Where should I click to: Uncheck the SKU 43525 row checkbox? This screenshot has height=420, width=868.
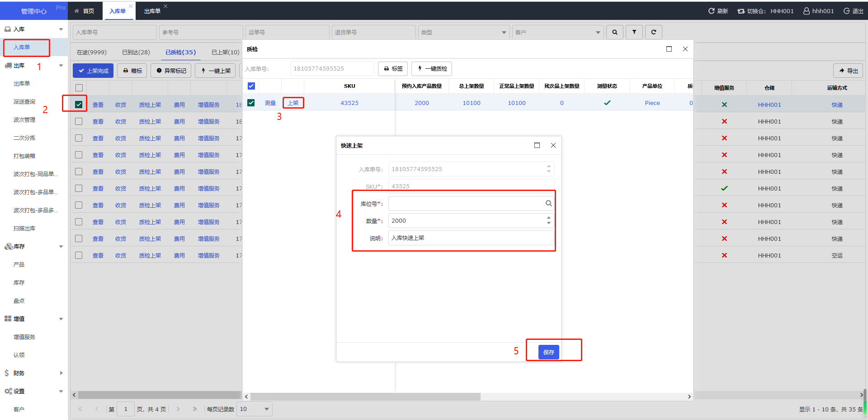click(x=251, y=103)
